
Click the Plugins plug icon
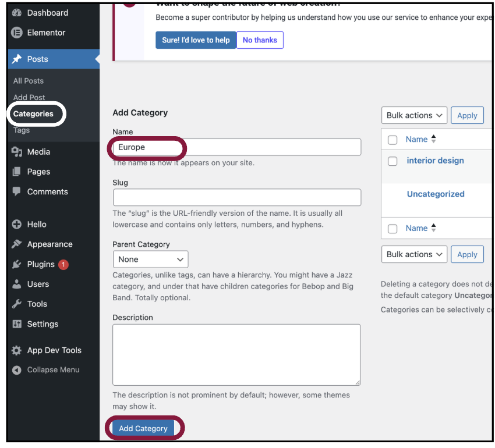pyautogui.click(x=17, y=264)
